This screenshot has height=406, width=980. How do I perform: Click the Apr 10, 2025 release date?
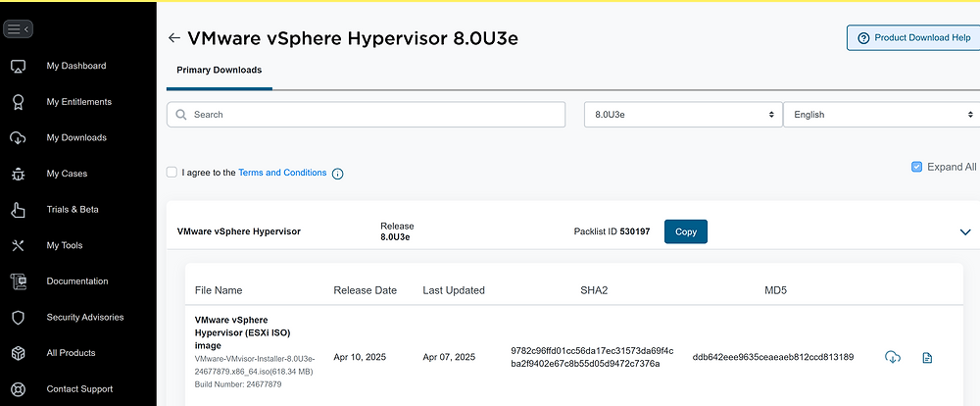point(360,357)
